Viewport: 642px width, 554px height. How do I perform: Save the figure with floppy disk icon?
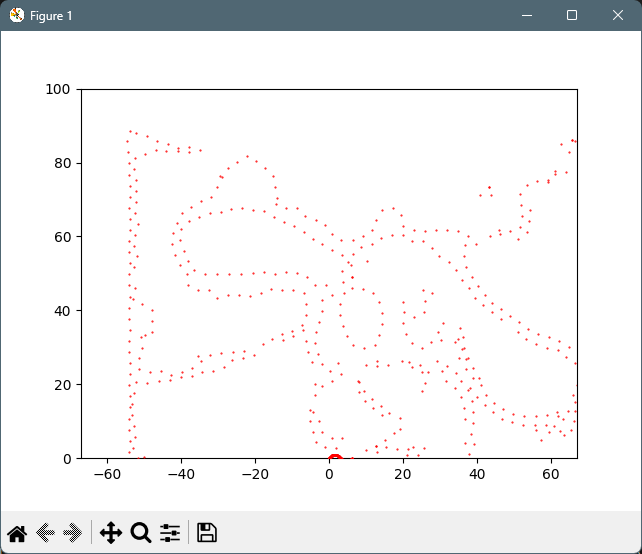207,533
